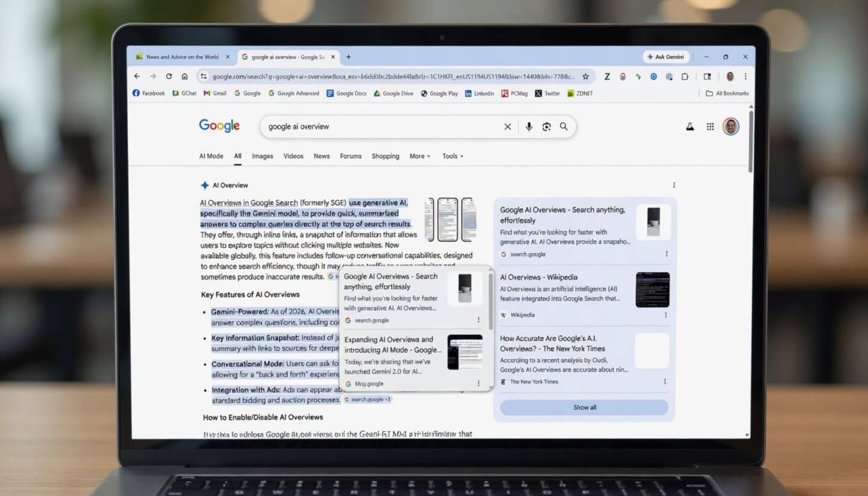Open the Gmail bookmark
This screenshot has width=868, height=496.
[215, 93]
